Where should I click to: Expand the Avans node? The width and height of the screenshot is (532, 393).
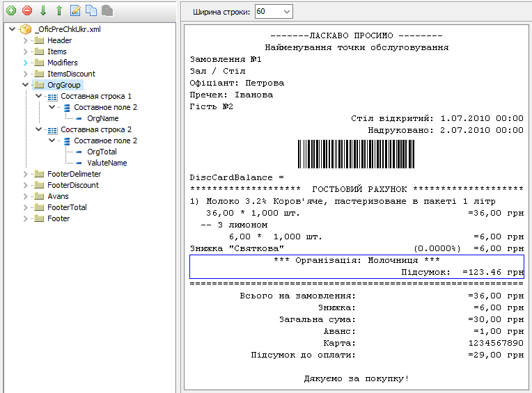click(x=26, y=196)
